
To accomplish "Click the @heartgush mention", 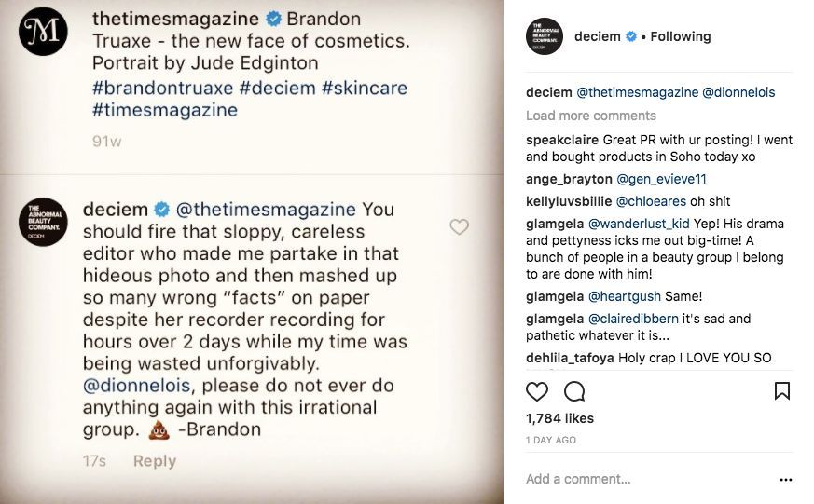I will [x=624, y=296].
